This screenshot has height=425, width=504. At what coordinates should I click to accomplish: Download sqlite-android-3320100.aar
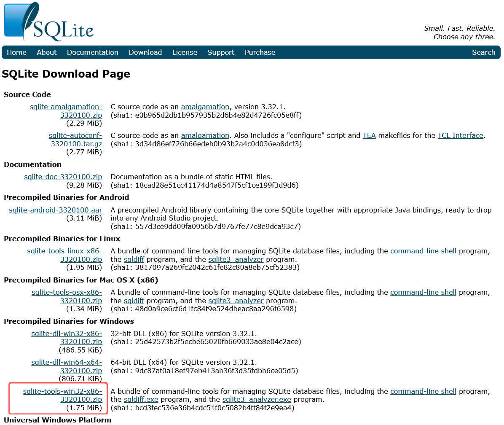(x=55, y=210)
